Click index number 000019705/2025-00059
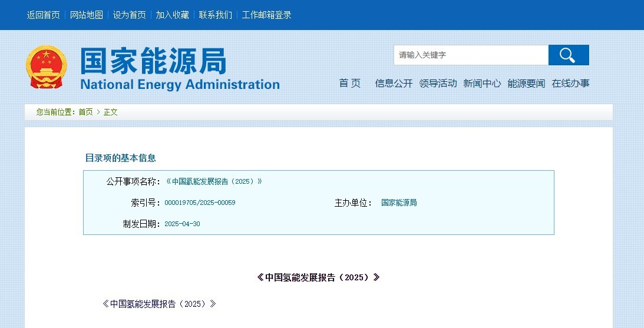644x328 pixels. [x=200, y=203]
